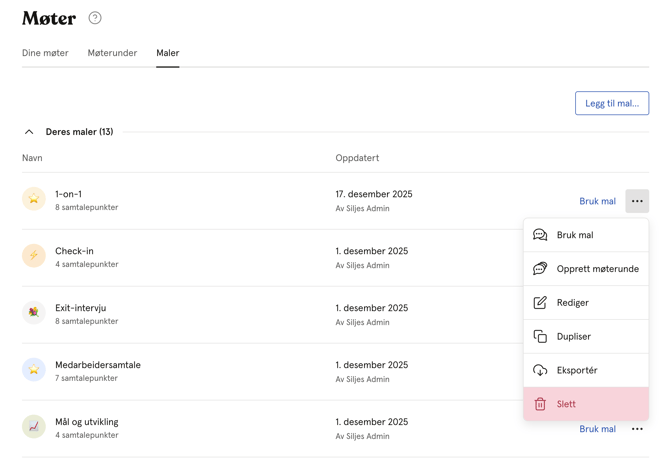
Task: Switch to the Dine møter tab
Action: 45,53
